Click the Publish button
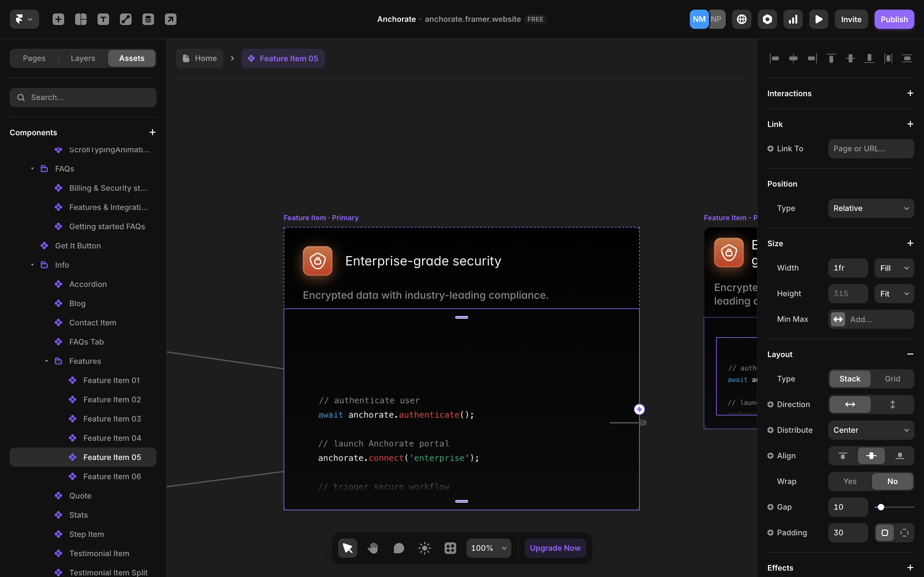 point(894,19)
